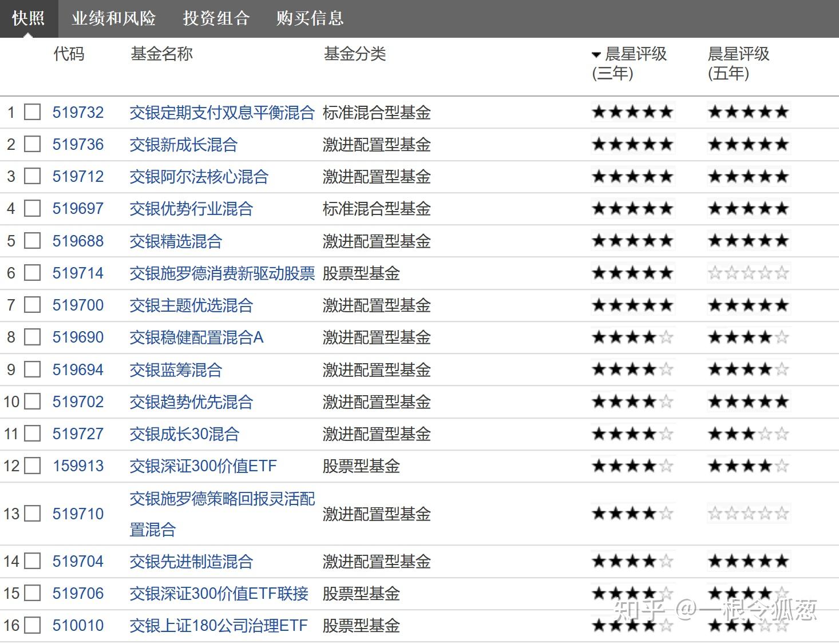Tick the checkbox for fund 519704
Image resolution: width=839 pixels, height=644 pixels.
pyautogui.click(x=32, y=561)
